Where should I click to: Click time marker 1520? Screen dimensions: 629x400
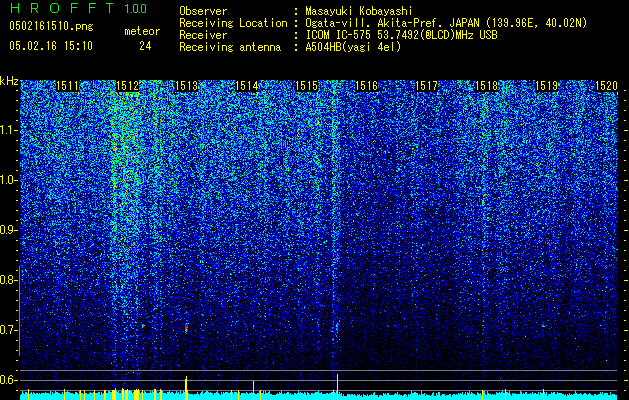point(606,86)
